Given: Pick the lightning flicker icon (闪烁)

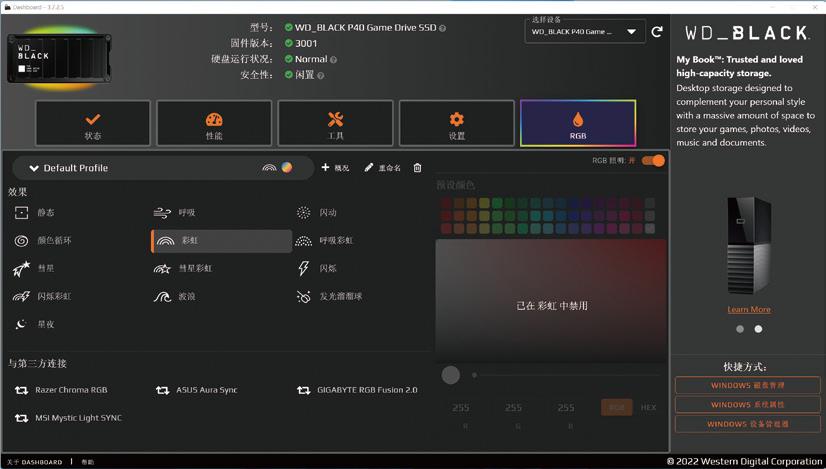Looking at the screenshot, I should [x=303, y=268].
